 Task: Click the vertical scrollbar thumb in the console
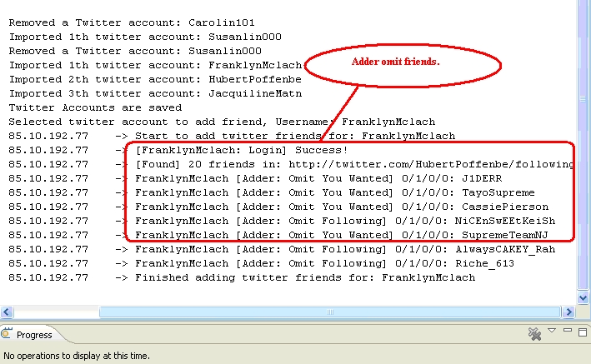click(583, 98)
